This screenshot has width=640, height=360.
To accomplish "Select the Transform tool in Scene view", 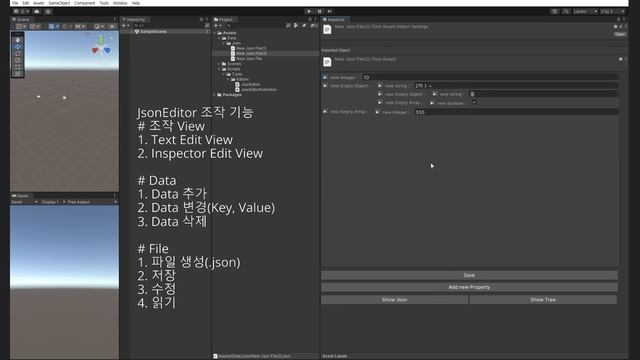I will 18,74.
